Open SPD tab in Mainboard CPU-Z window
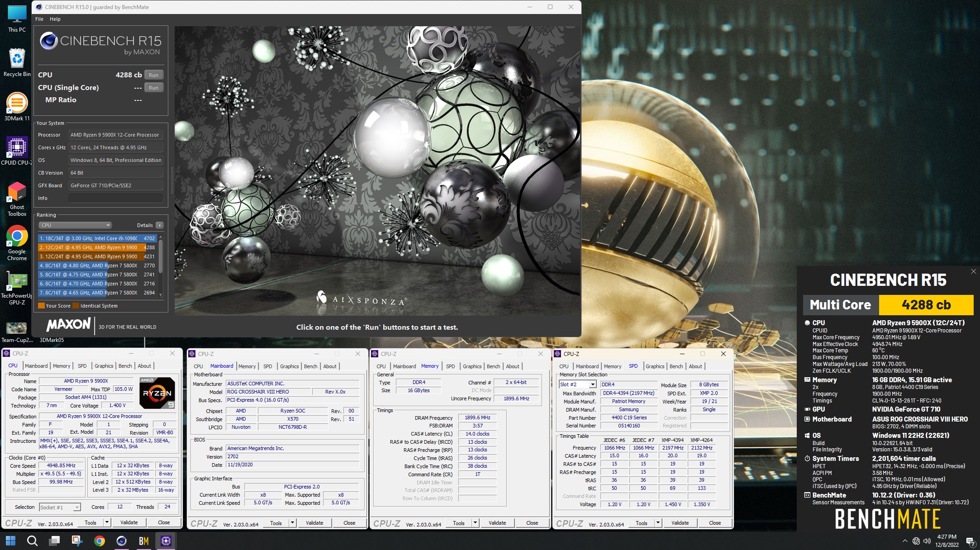 [268, 366]
